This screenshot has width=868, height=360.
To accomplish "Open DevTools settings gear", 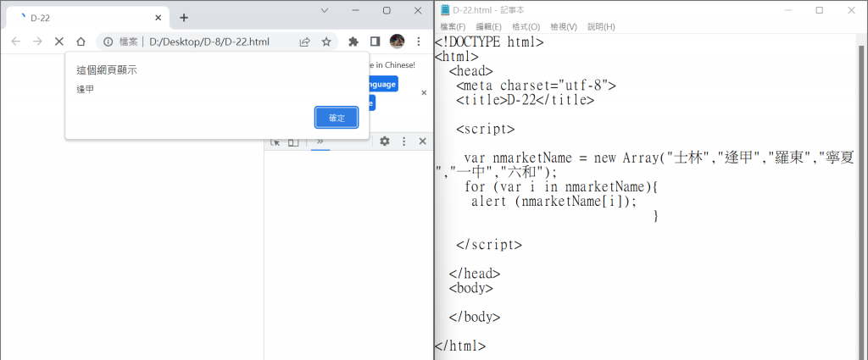I will click(385, 141).
